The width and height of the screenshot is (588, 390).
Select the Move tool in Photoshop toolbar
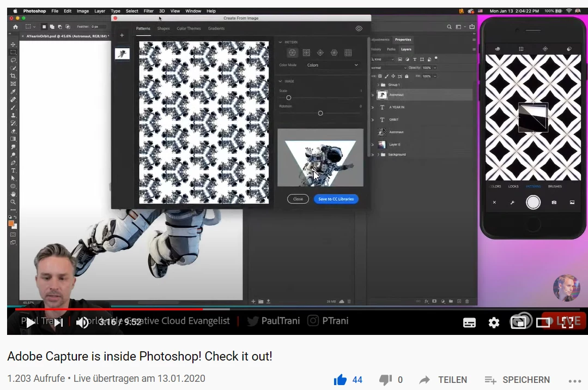pos(13,44)
